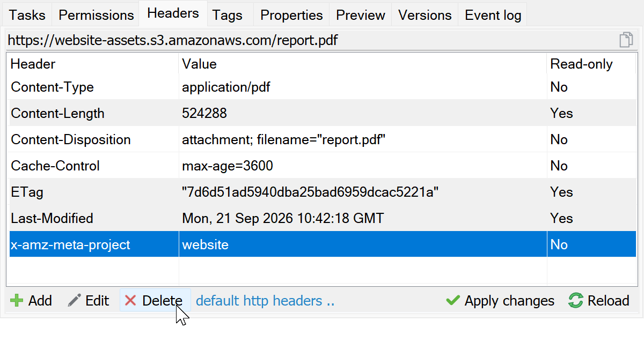Open the default http headers link

[x=265, y=301]
